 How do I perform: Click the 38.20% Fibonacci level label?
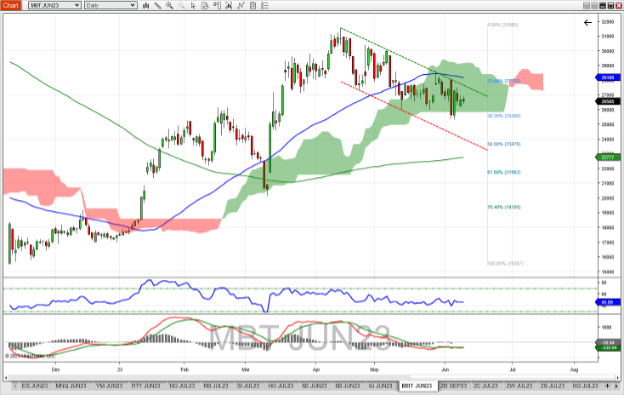coord(504,116)
